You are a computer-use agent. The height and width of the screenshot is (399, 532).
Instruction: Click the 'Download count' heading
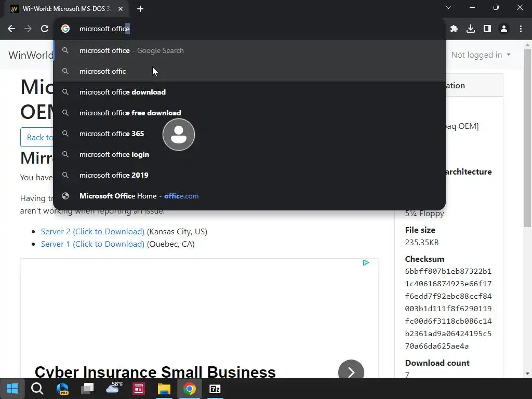coord(437,363)
